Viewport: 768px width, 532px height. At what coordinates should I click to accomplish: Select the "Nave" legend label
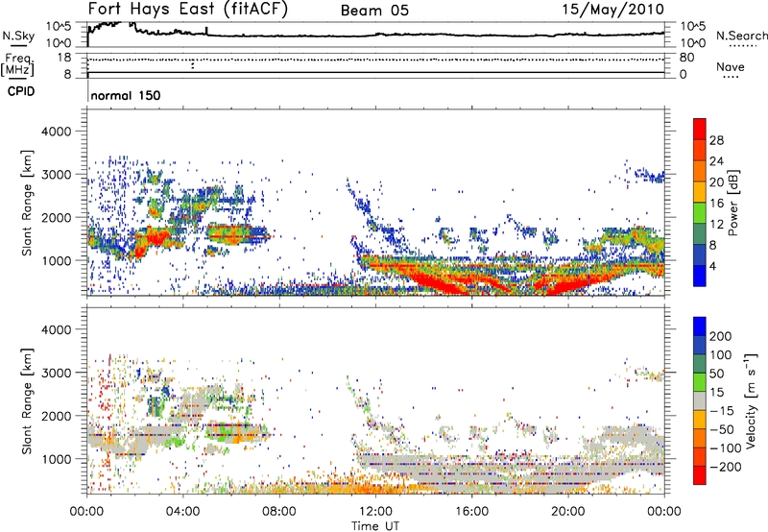click(x=730, y=66)
